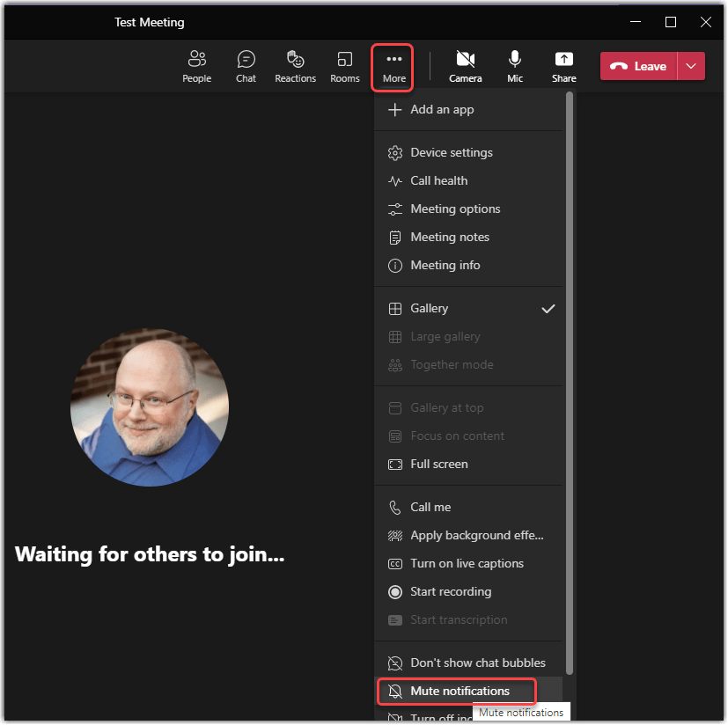Open the meeting Chat icon
This screenshot has width=728, height=725.
[x=246, y=66]
